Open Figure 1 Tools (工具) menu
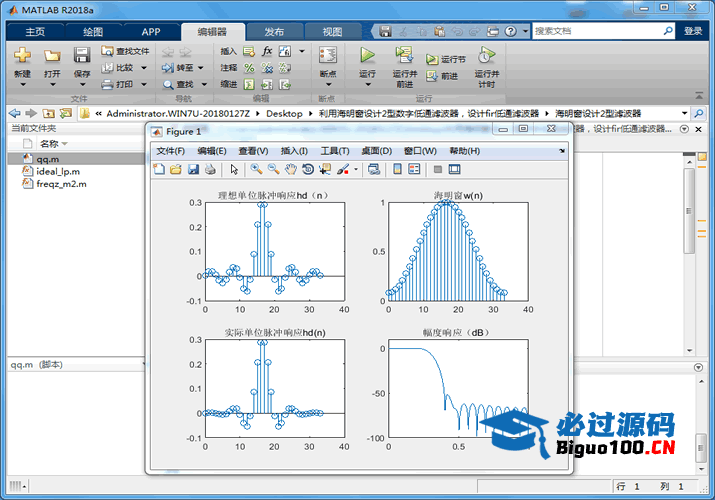Viewport: 715px width, 500px height. click(335, 151)
